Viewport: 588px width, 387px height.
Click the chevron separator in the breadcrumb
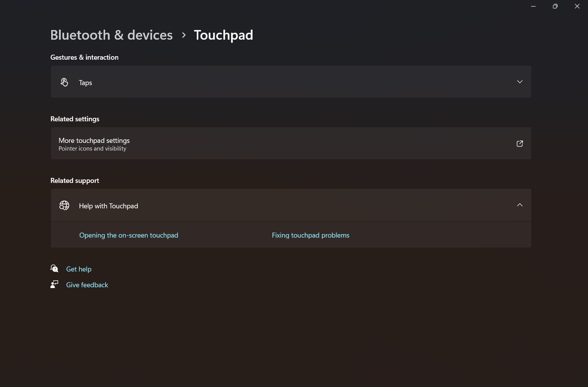pyautogui.click(x=184, y=35)
